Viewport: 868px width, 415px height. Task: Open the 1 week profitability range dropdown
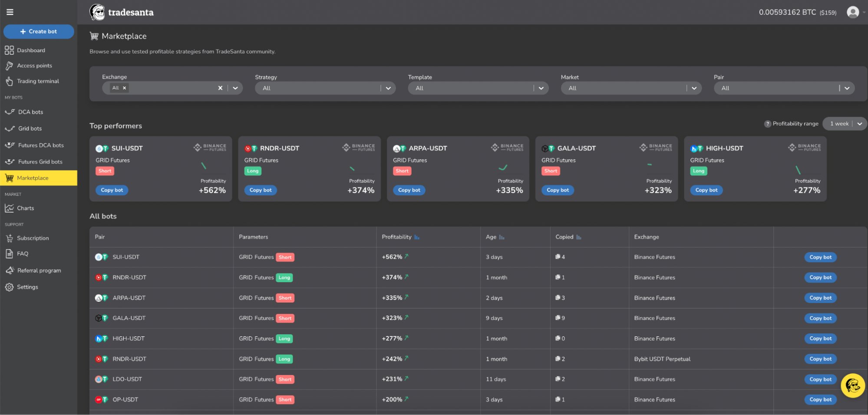pyautogui.click(x=845, y=124)
